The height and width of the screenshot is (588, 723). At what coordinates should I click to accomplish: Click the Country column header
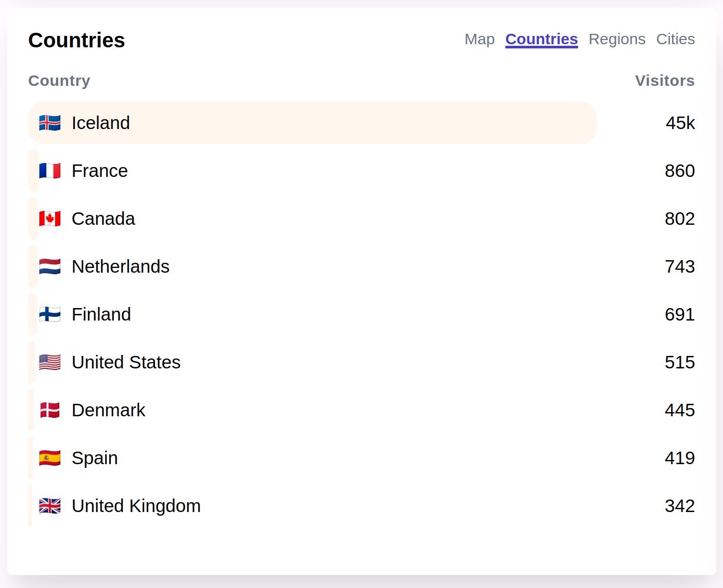[x=59, y=81]
